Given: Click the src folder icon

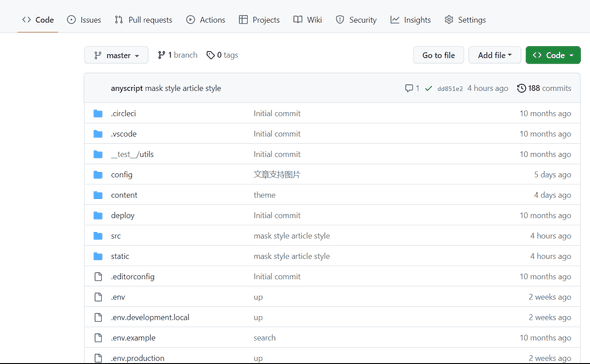Looking at the screenshot, I should (98, 236).
